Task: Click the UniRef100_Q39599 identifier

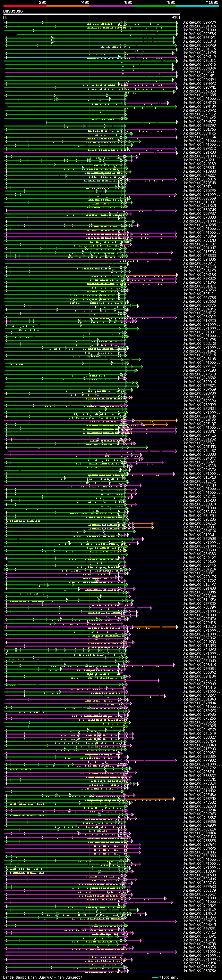Action: click(199, 404)
